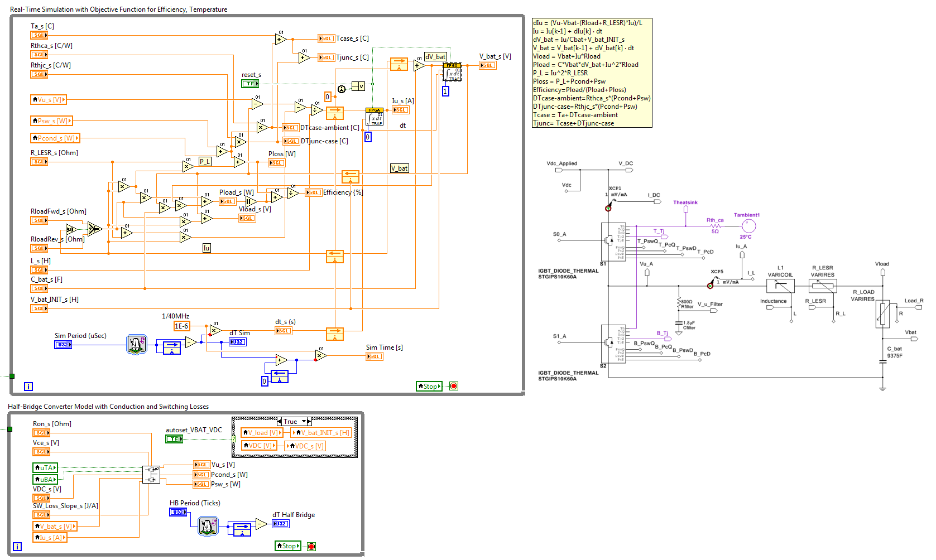Select the Efficiency [%] indicator terminal

314,192
